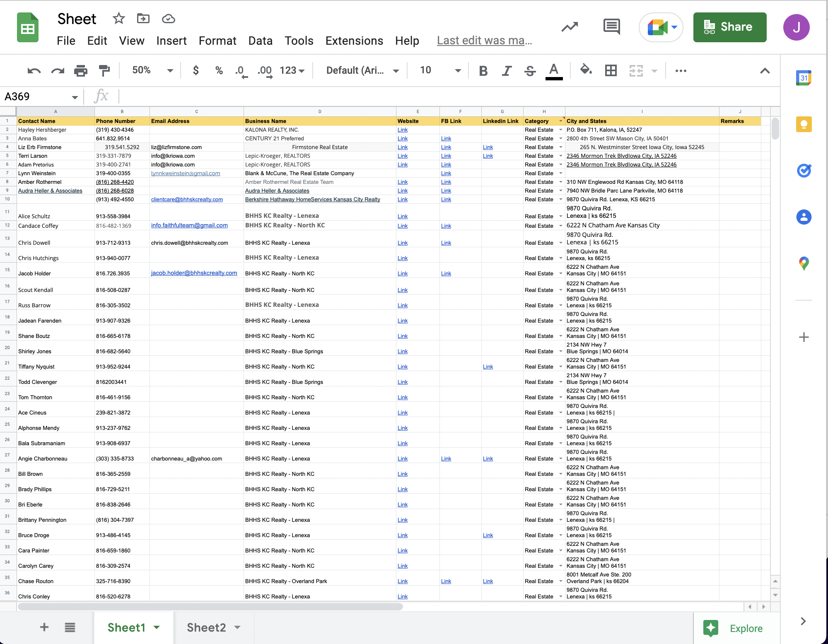Click the print icon
This screenshot has width=828, height=644.
point(81,71)
